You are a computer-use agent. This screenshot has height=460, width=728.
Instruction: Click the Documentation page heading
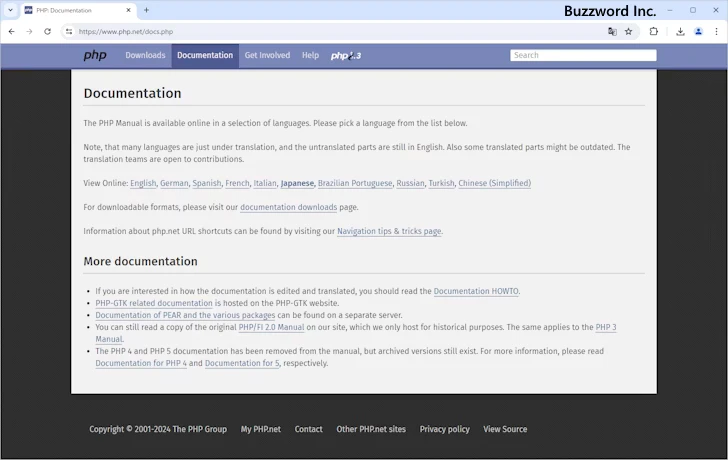click(x=132, y=93)
